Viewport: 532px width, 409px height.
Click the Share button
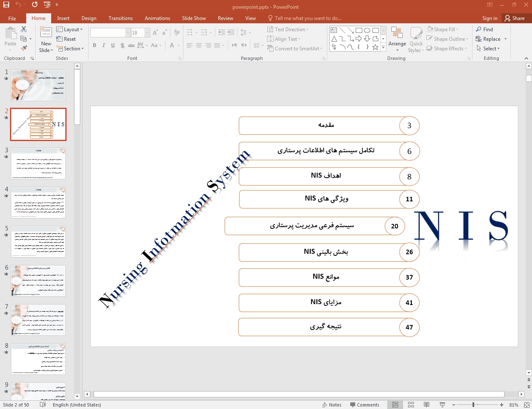pos(515,18)
